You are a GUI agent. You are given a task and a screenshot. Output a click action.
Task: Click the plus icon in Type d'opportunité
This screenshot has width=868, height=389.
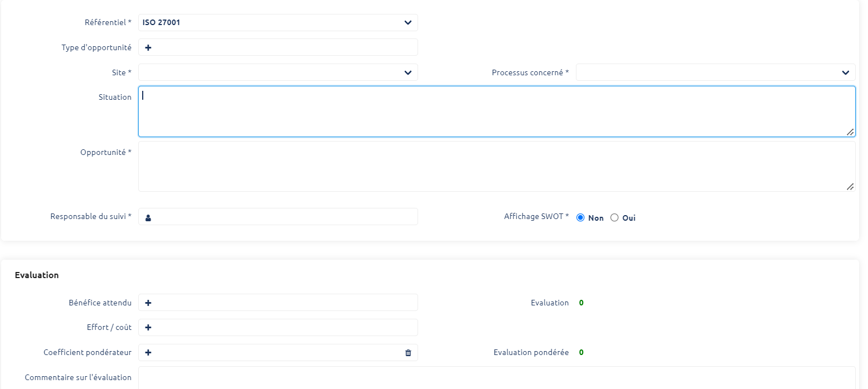(x=148, y=48)
